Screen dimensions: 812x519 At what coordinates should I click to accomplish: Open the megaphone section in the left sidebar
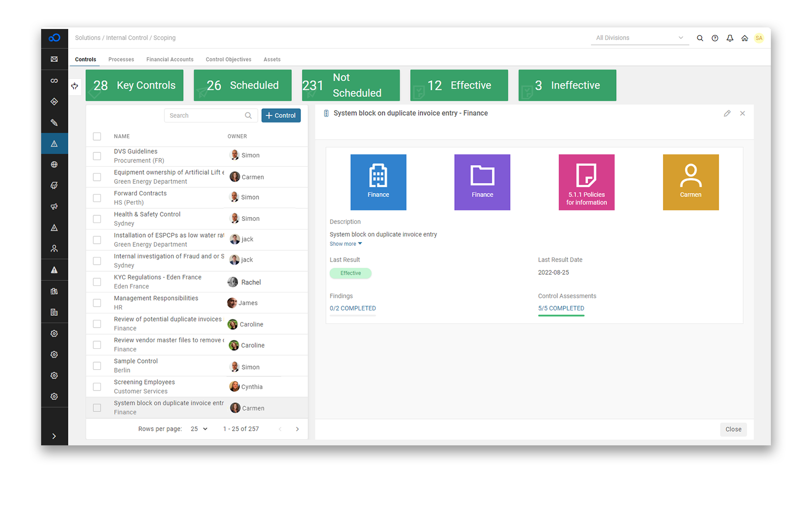click(x=54, y=207)
